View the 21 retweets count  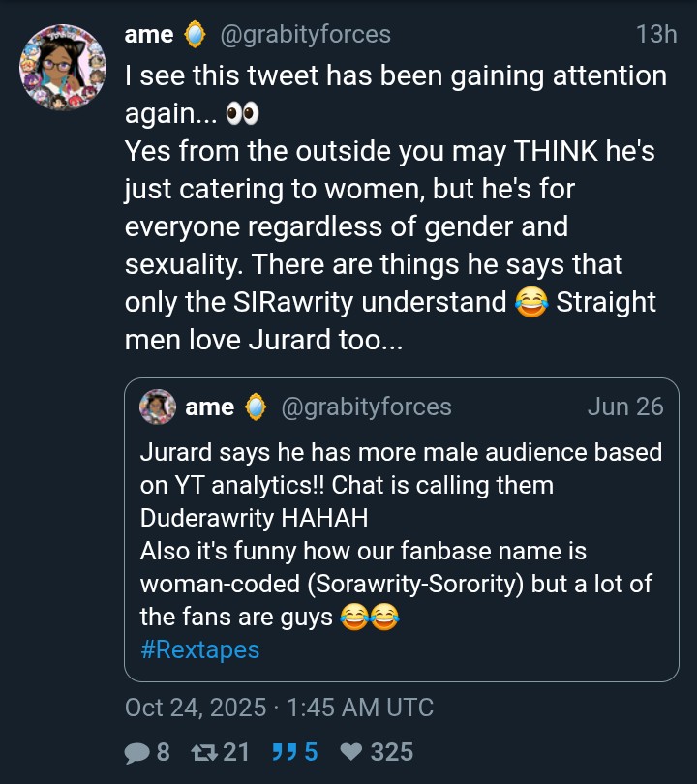coord(237,752)
